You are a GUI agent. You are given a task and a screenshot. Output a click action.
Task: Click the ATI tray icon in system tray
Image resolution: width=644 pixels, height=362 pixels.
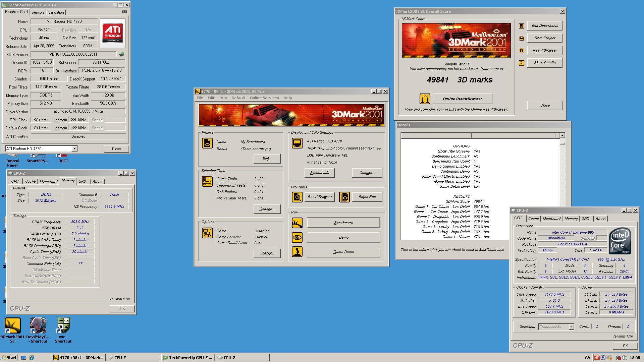point(597,358)
